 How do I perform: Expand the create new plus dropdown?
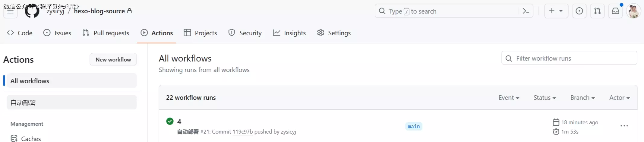click(556, 11)
